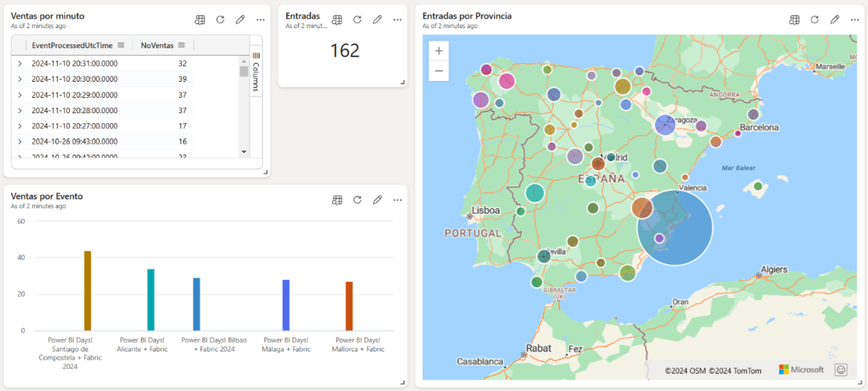Open more options for Entradas tile
Screen dimensions: 868x391
pos(398,20)
